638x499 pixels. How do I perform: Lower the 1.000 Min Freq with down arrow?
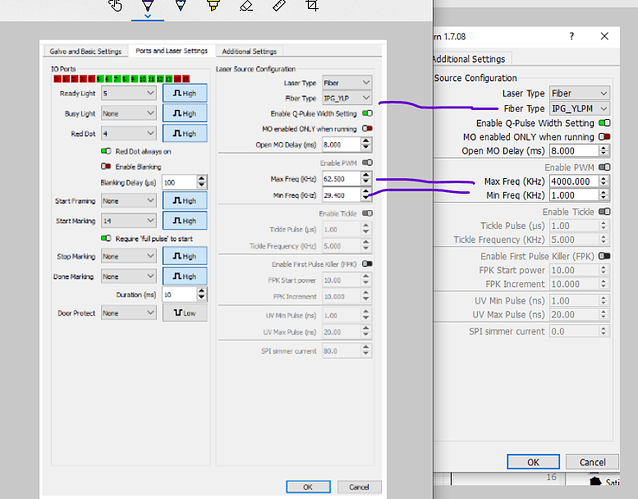[x=603, y=198]
